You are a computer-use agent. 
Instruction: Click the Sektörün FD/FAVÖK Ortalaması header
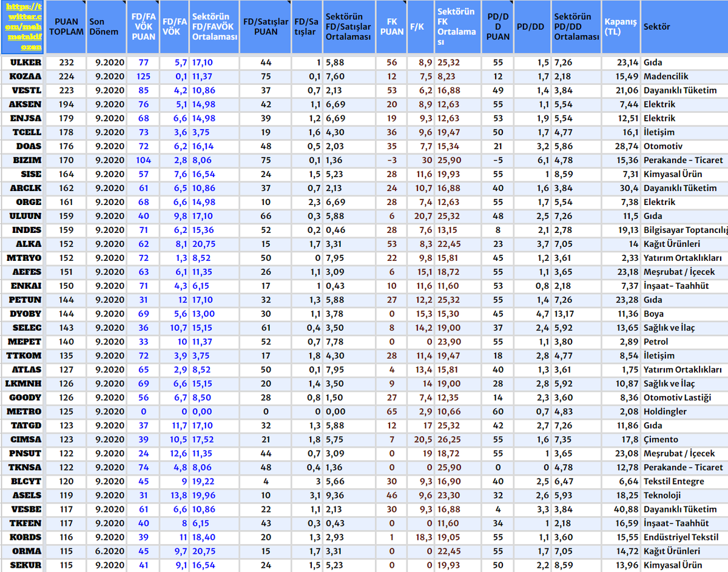214,27
